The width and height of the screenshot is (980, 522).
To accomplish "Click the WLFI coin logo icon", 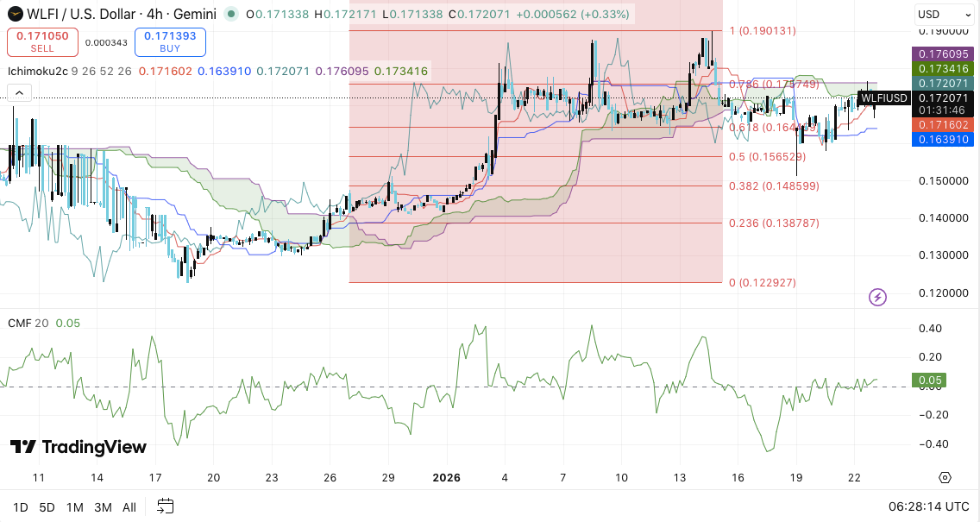I will pos(16,15).
